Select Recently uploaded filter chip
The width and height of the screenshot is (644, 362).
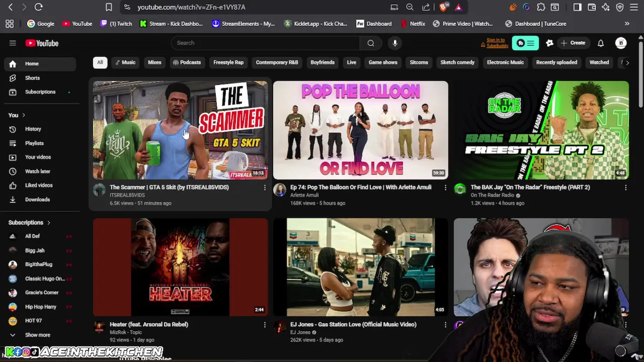(556, 62)
